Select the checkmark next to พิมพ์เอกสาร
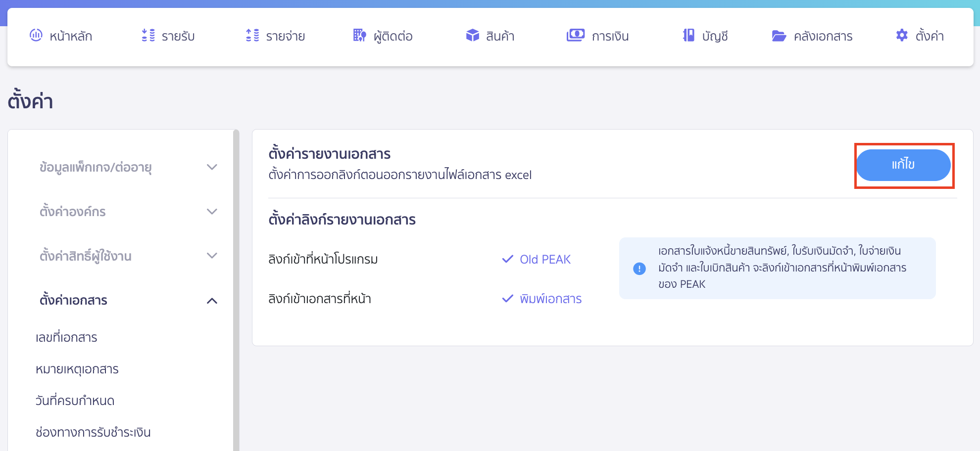This screenshot has width=980, height=451. coord(507,299)
